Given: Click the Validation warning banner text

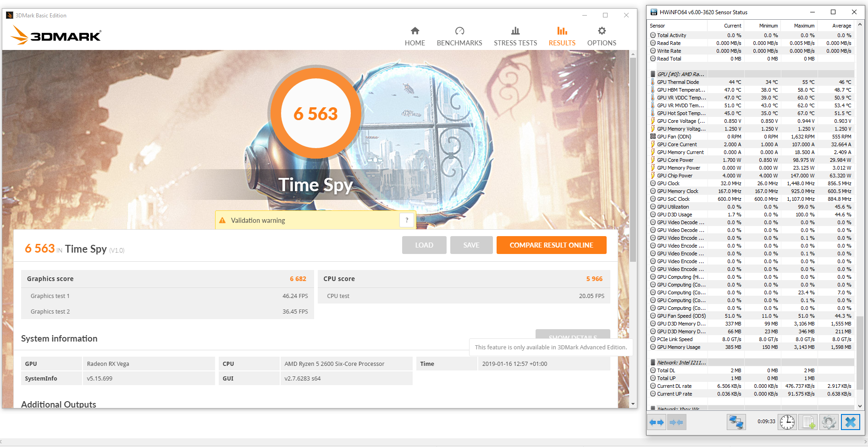Looking at the screenshot, I should (x=258, y=221).
